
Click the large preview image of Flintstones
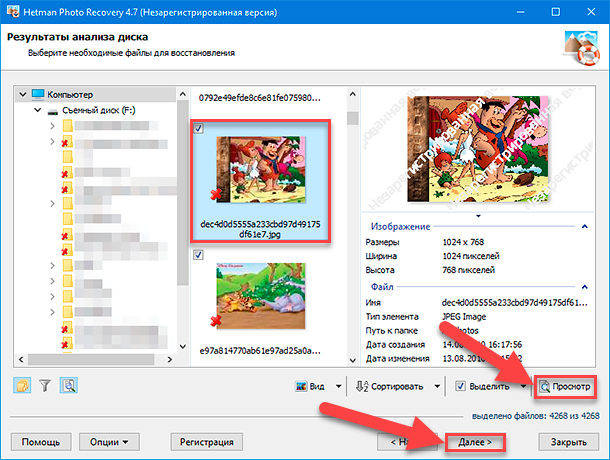478,149
